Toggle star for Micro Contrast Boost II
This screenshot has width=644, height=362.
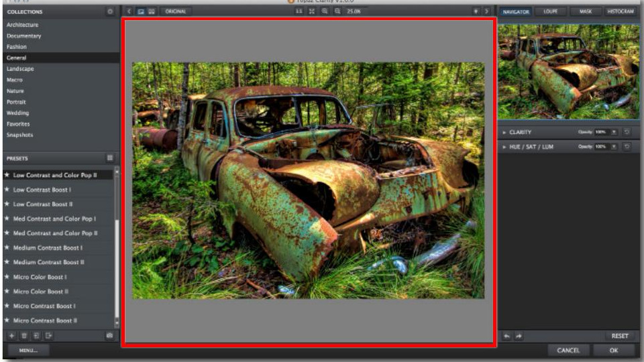(7, 320)
